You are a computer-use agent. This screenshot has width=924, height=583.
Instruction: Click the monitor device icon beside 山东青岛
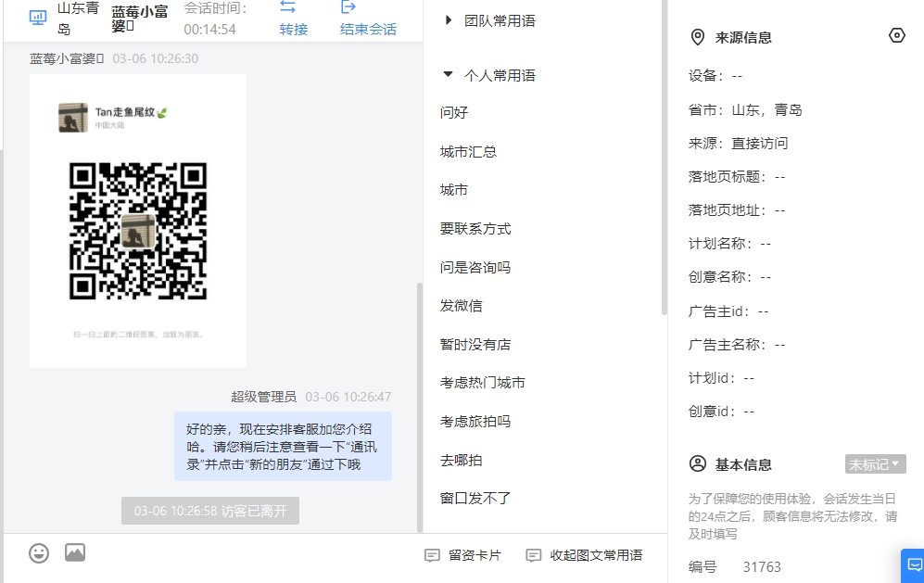click(38, 18)
